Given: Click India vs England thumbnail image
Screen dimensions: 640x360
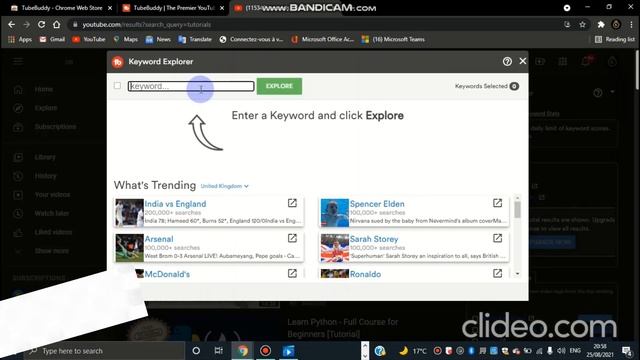Looking at the screenshot, I should (x=129, y=213).
